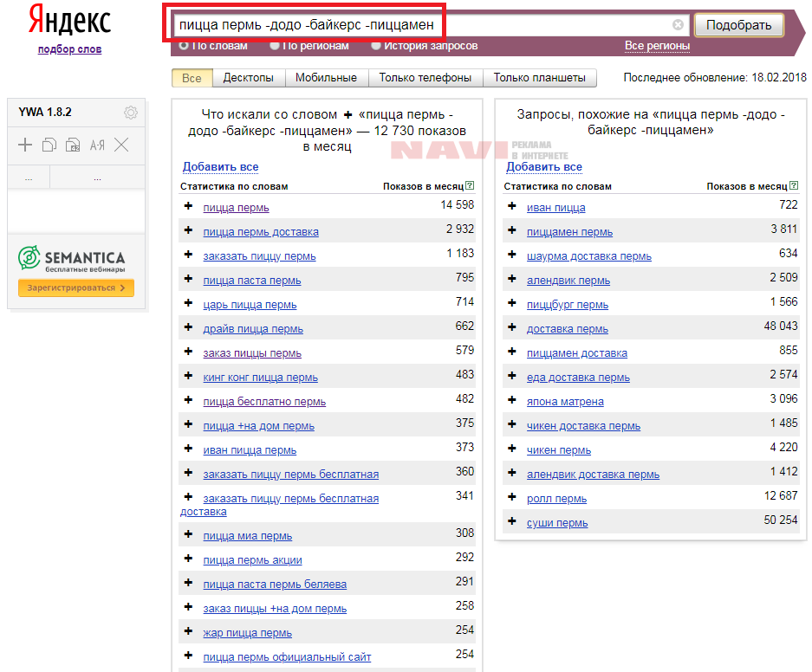The height and width of the screenshot is (672, 812).
Task: Click the plus icon next to 'пиццамен пермь'
Action: 512,230
